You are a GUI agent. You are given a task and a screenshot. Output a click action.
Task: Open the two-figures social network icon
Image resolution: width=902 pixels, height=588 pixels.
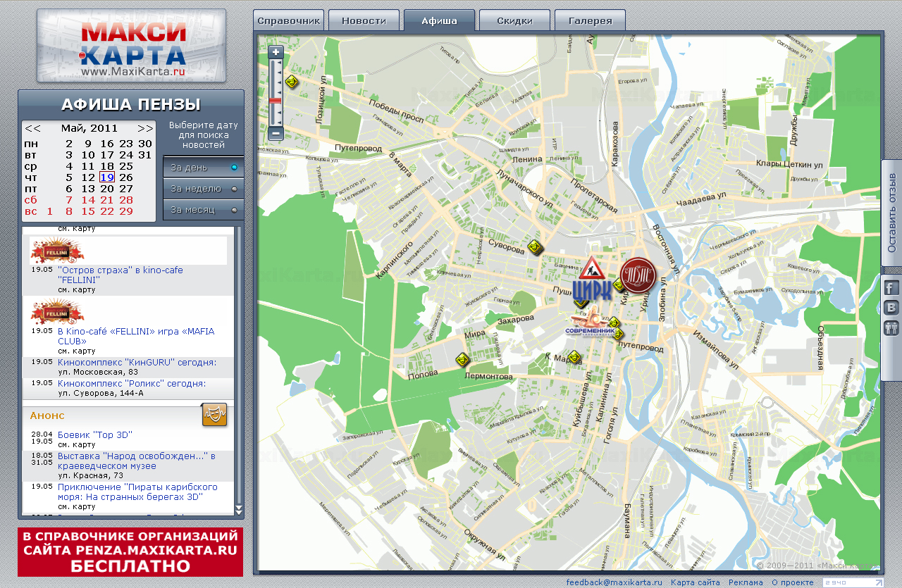pyautogui.click(x=891, y=327)
